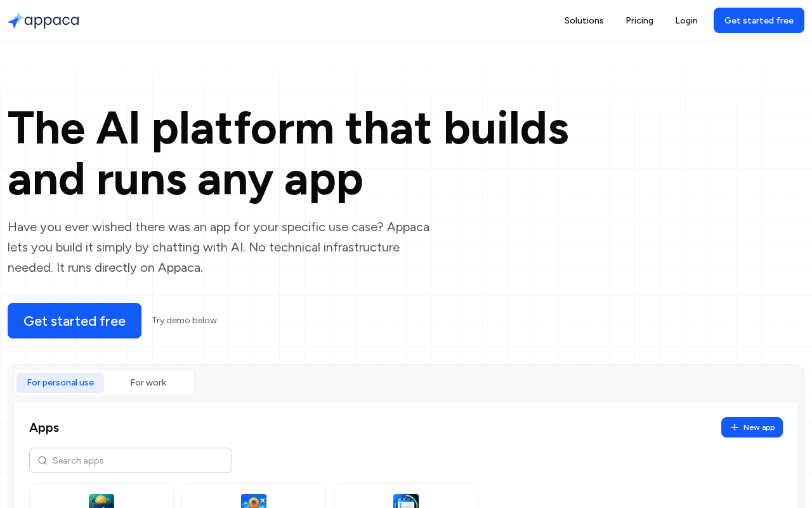The image size is (812, 508).
Task: Go to the Pricing page
Action: 639,20
